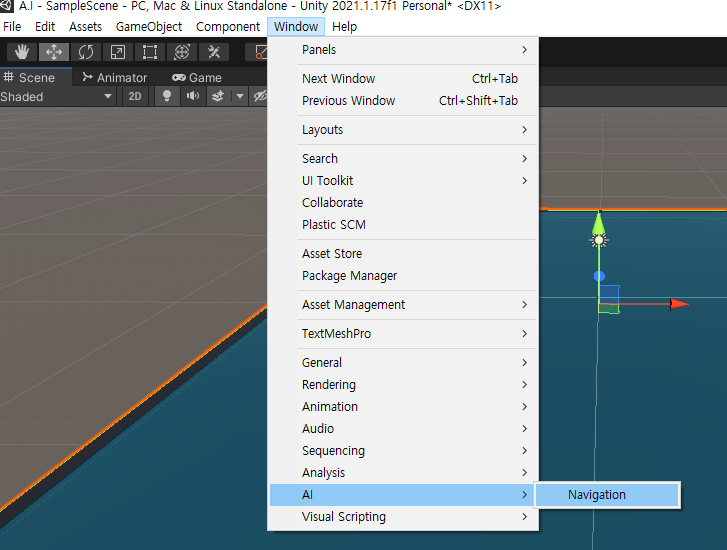Viewport: 727px width, 550px height.
Task: Switch to the Animator tab
Action: click(115, 77)
